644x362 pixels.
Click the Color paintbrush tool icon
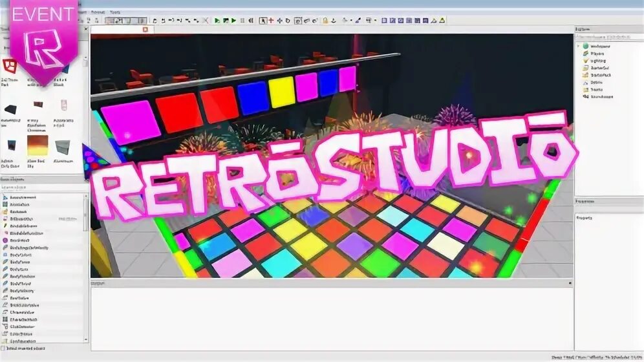358,20
